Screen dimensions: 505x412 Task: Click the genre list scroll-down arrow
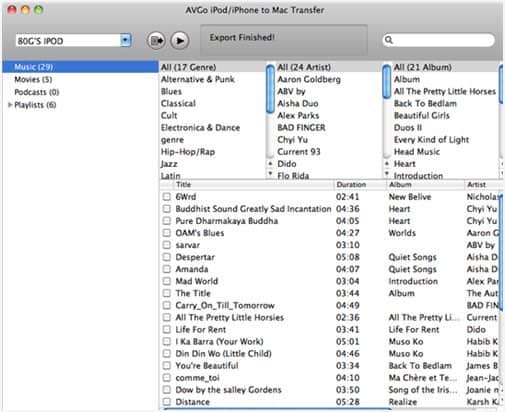pyautogui.click(x=270, y=173)
